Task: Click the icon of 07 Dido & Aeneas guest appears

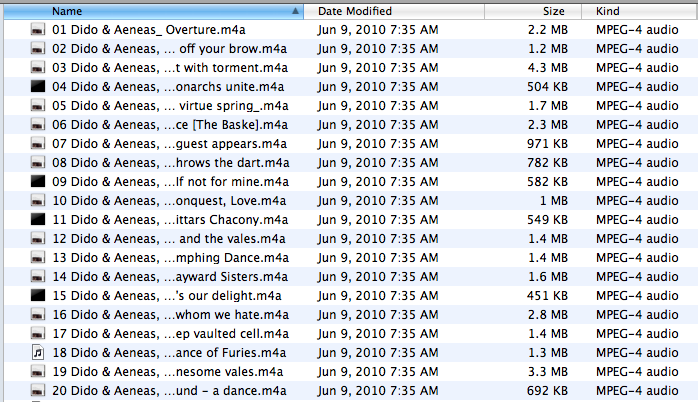Action: [38, 143]
